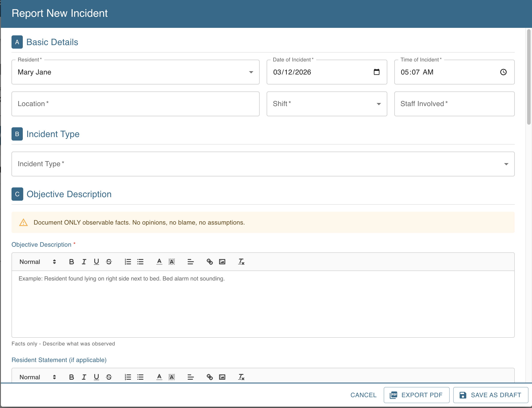Viewport: 532px width, 408px height.
Task: Open the Shift dropdown
Action: click(x=379, y=104)
